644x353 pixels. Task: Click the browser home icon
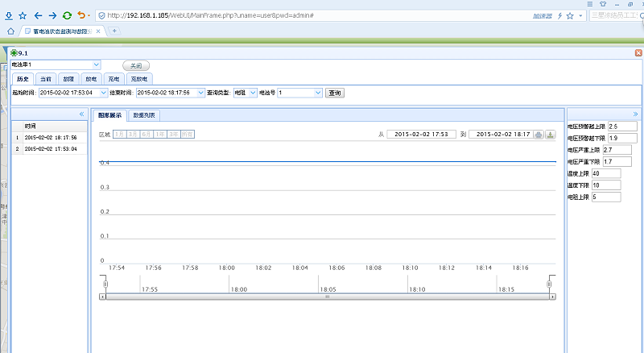click(x=10, y=31)
